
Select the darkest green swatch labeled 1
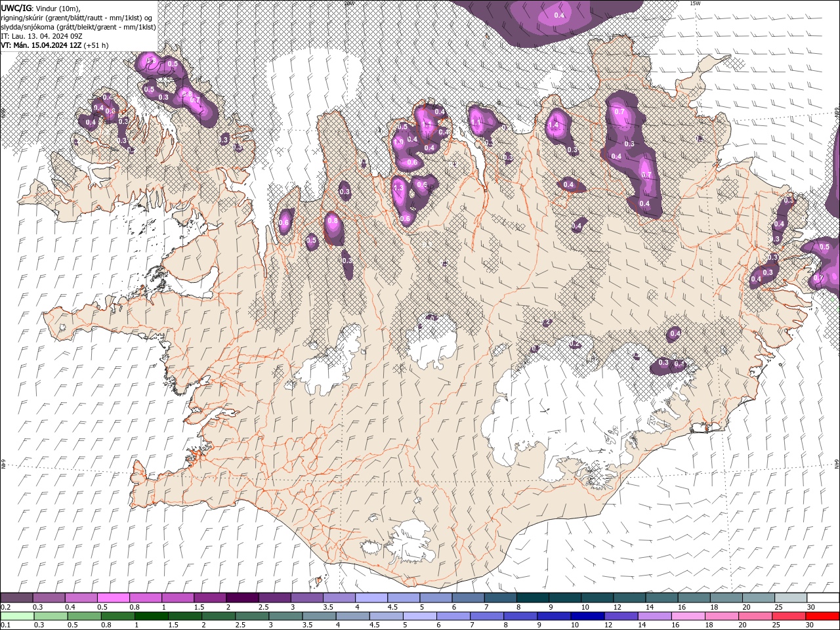152,616
